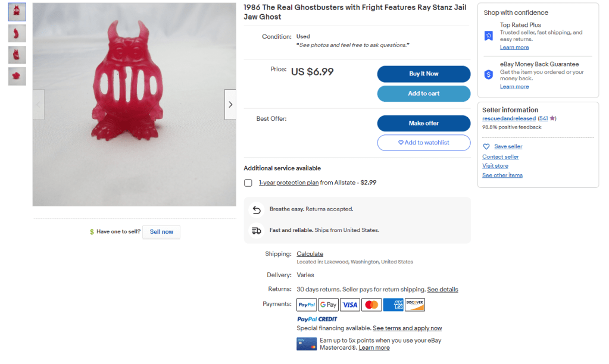This screenshot has width=609, height=364.
Task: Click the heart icon beside Save seller
Action: 486,146
